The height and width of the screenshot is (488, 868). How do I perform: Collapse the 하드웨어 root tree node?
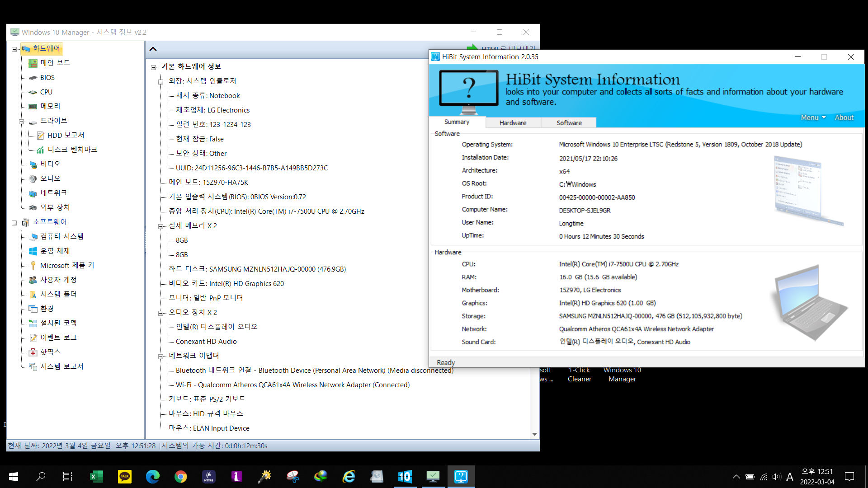[14, 49]
